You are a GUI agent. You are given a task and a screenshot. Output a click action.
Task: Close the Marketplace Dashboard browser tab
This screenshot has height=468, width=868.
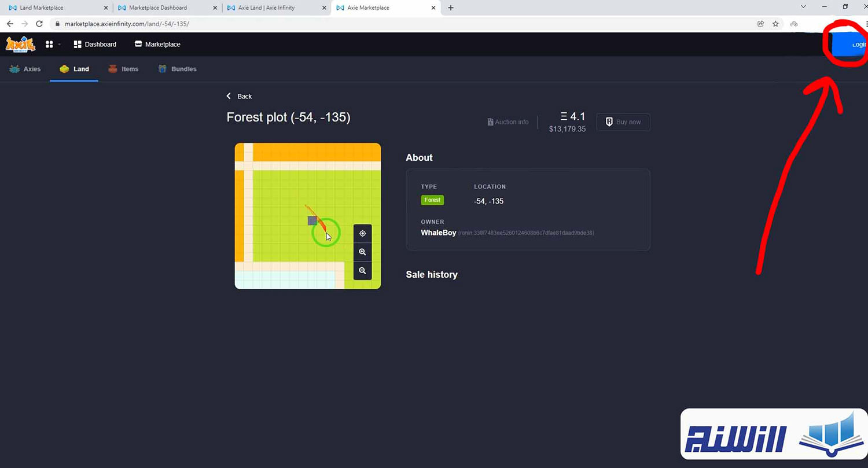[215, 8]
